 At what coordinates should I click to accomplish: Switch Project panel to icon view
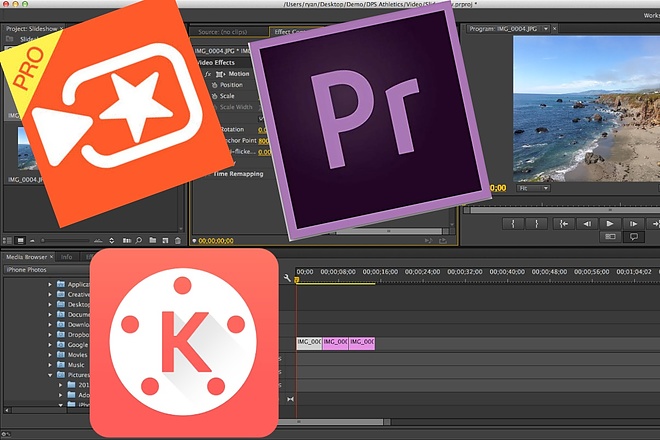[20, 240]
